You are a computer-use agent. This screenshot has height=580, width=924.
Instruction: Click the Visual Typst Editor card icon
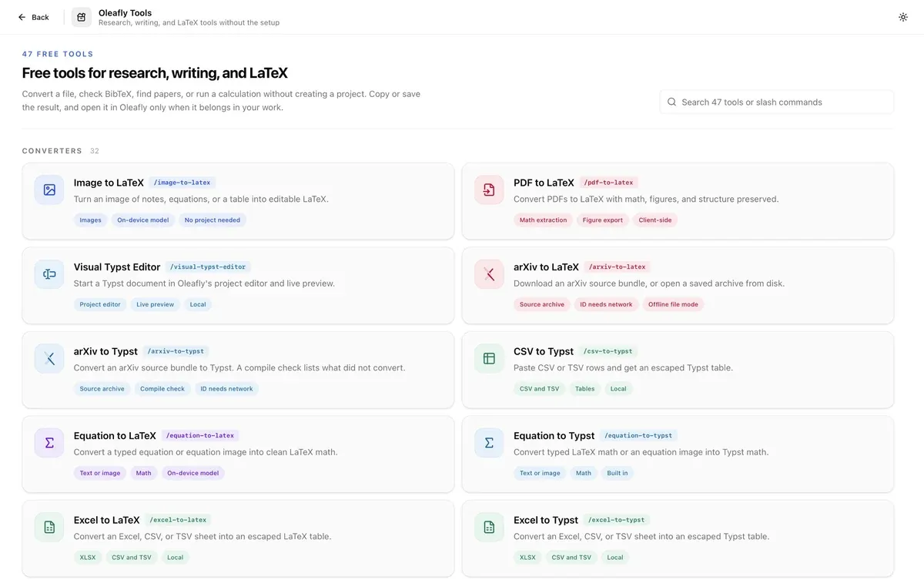[x=49, y=274]
